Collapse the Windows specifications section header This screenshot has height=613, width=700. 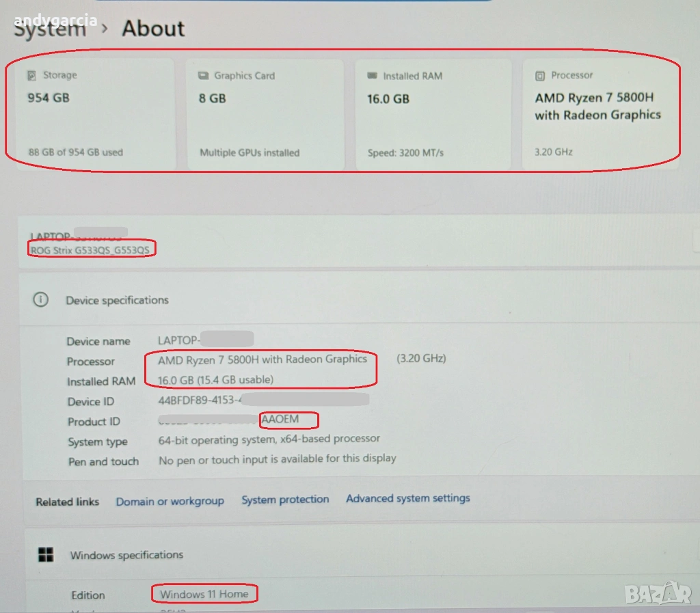(126, 555)
